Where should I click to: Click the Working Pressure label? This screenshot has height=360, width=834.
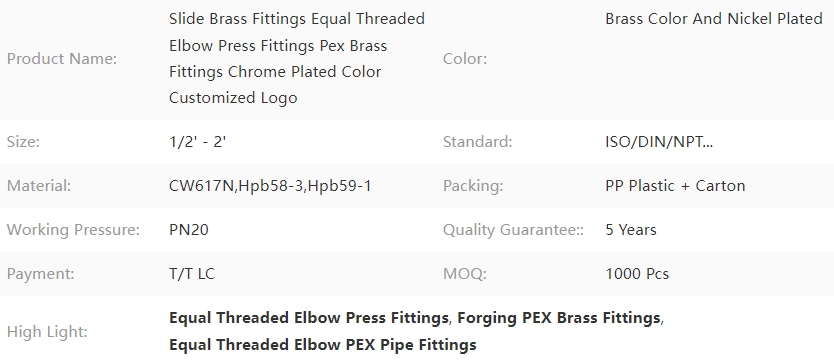click(x=73, y=230)
